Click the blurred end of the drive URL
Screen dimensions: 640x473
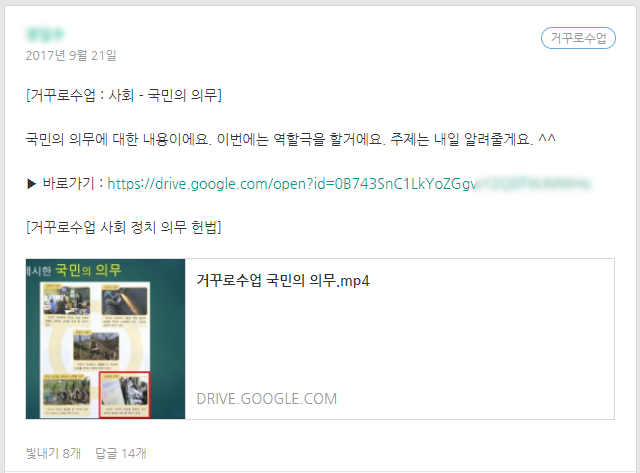click(533, 184)
